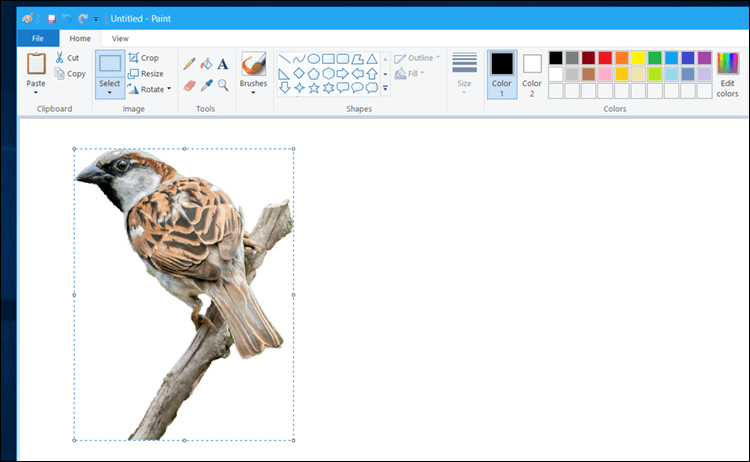
Task: Choose the Triangle shape
Action: [372, 59]
